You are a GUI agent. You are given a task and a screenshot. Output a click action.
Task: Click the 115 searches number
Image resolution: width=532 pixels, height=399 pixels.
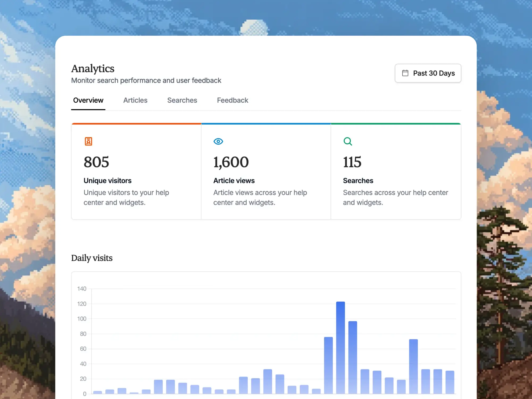(352, 162)
